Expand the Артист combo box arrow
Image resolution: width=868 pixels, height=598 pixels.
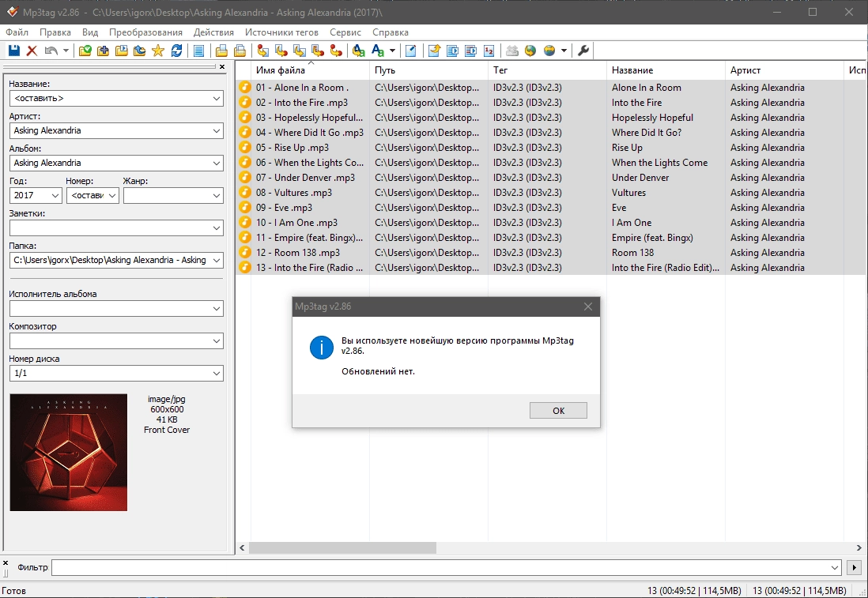tap(217, 131)
